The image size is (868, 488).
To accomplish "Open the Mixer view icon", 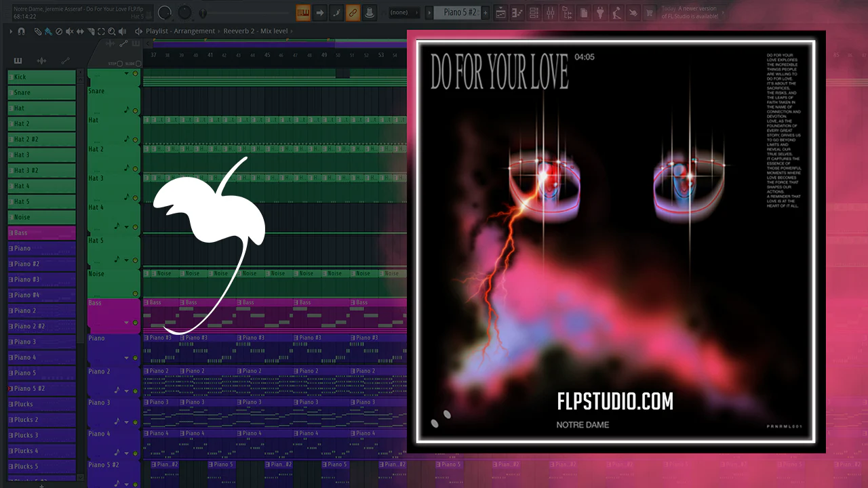I will (x=551, y=12).
